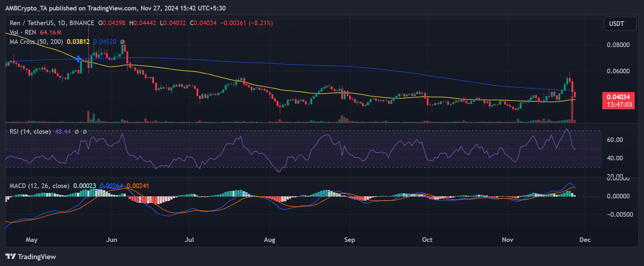Click the MACD 0.00000 axis label
Screen dimensions: 644x266
618,196
